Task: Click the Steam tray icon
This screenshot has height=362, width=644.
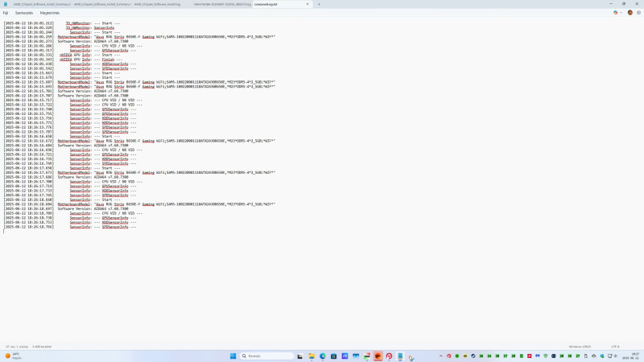Action: 473,356
